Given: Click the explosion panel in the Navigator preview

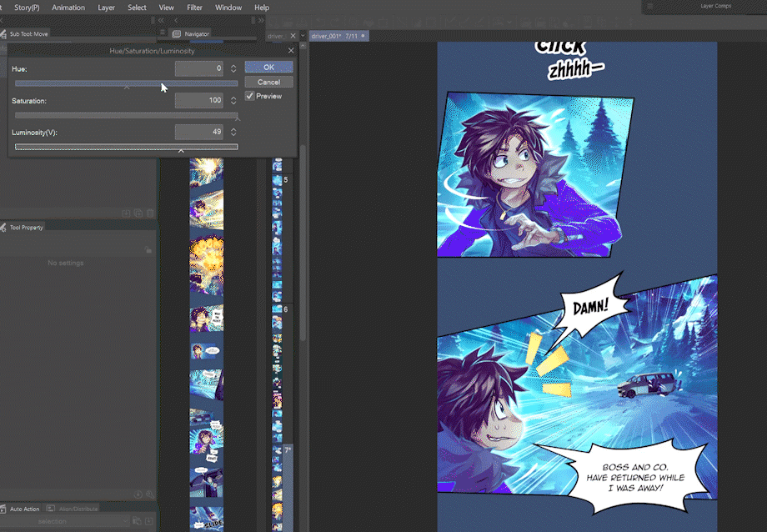Looking at the screenshot, I should 207,265.
